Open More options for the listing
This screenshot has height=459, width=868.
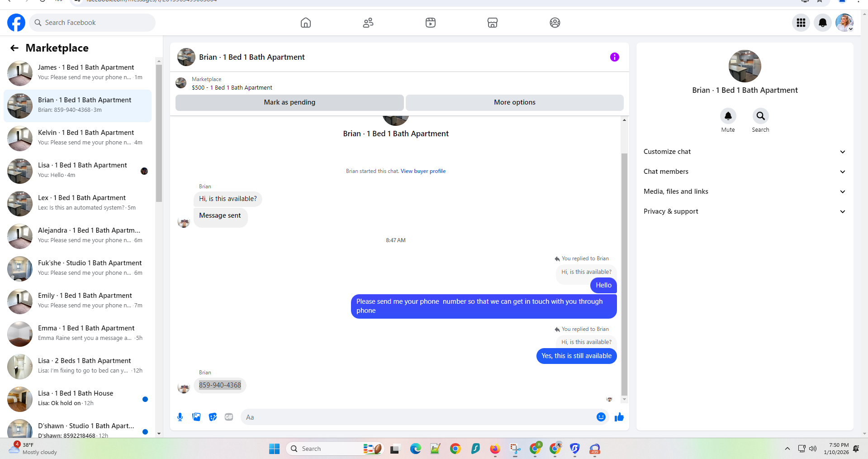point(515,102)
